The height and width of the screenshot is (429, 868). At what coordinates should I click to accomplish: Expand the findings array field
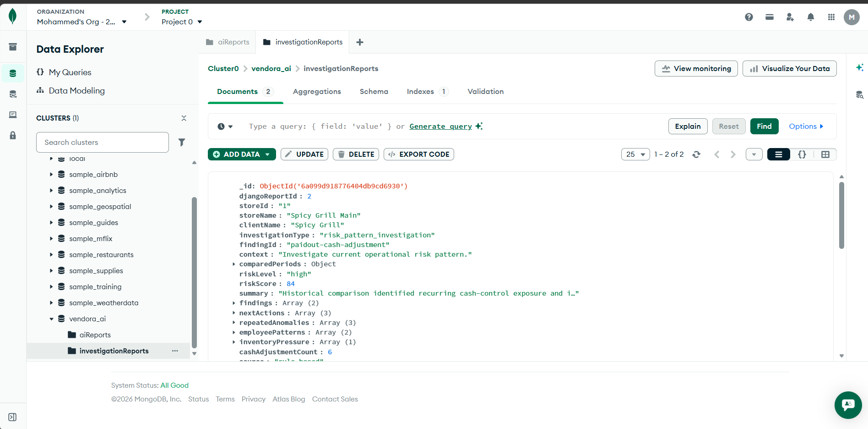234,303
